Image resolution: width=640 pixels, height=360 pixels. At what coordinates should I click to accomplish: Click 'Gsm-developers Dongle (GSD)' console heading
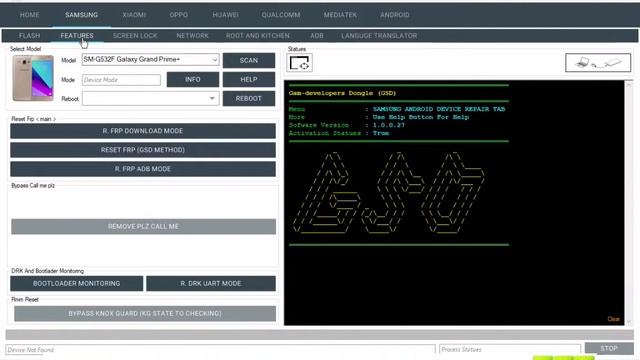pyautogui.click(x=342, y=93)
